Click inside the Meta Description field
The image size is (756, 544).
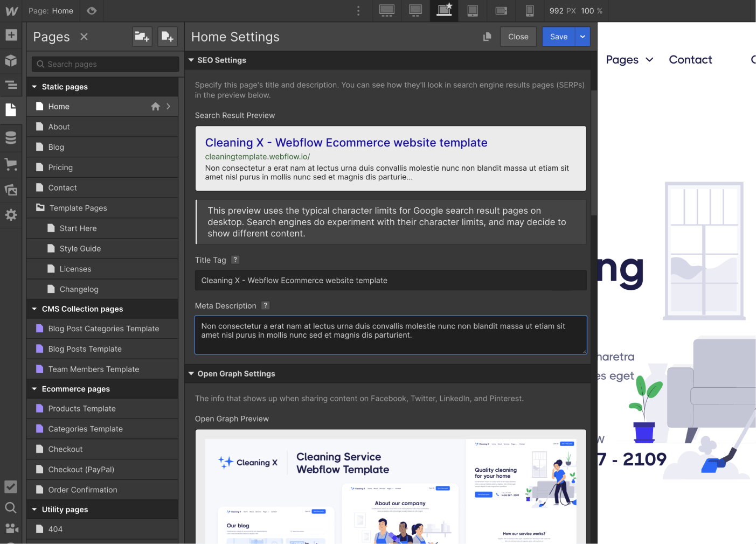[x=390, y=334]
